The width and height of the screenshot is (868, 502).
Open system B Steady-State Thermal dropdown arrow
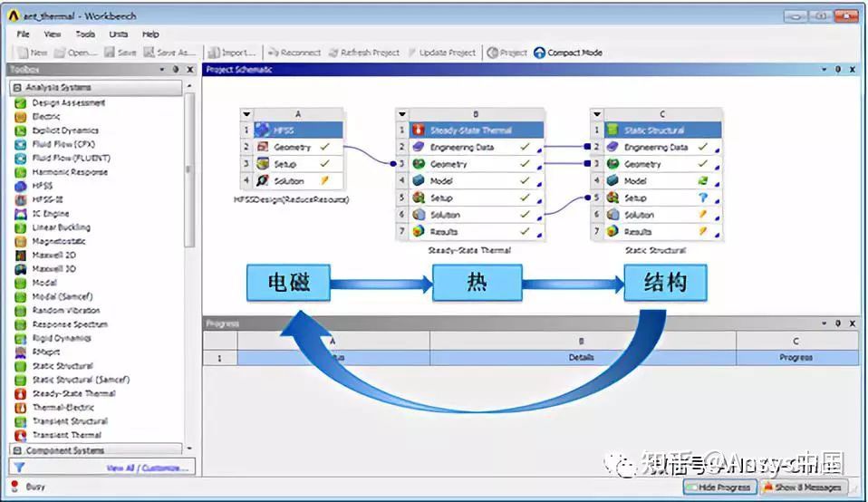(402, 114)
